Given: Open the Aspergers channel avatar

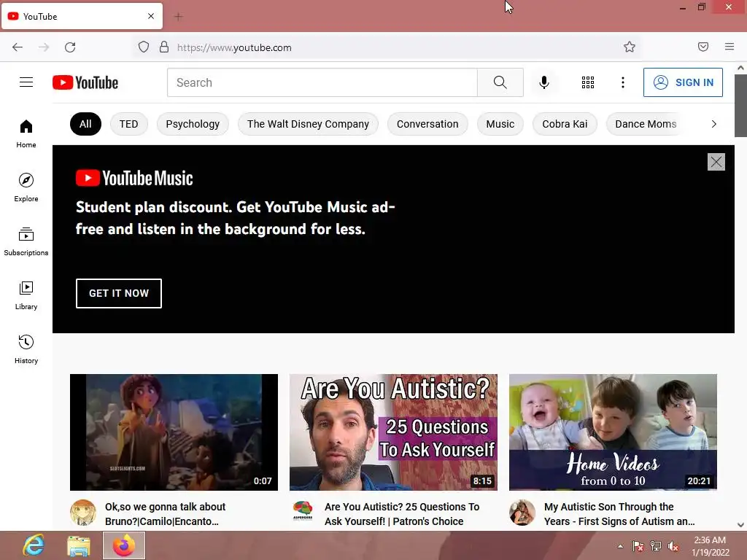Looking at the screenshot, I should pyautogui.click(x=303, y=513).
